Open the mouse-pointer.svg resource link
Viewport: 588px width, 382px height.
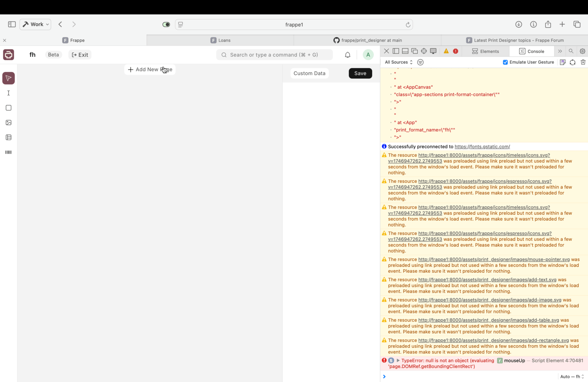(x=494, y=259)
